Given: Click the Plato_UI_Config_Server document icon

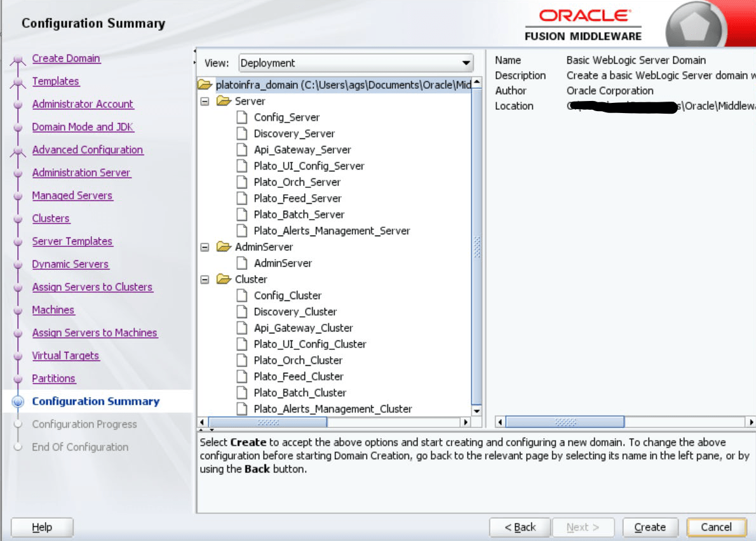Looking at the screenshot, I should click(x=242, y=166).
